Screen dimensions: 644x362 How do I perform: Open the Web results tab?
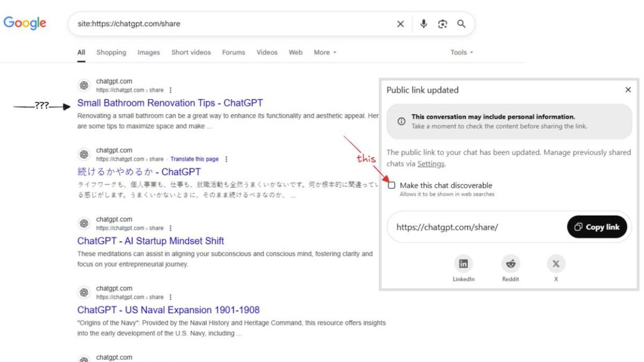[x=296, y=53]
